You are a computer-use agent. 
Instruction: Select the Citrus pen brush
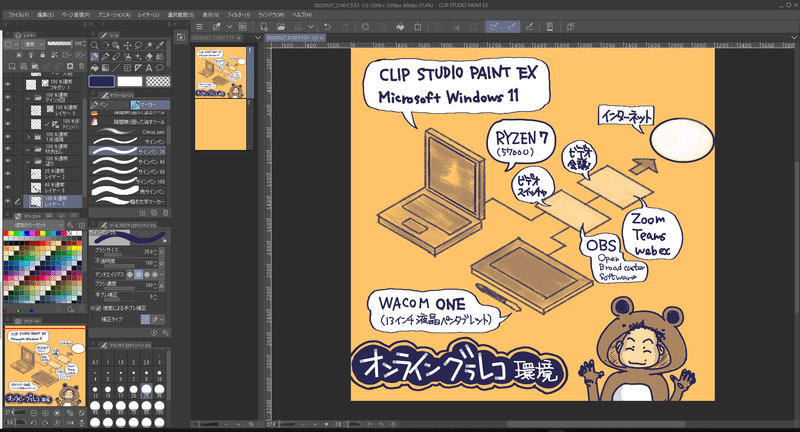[x=130, y=132]
